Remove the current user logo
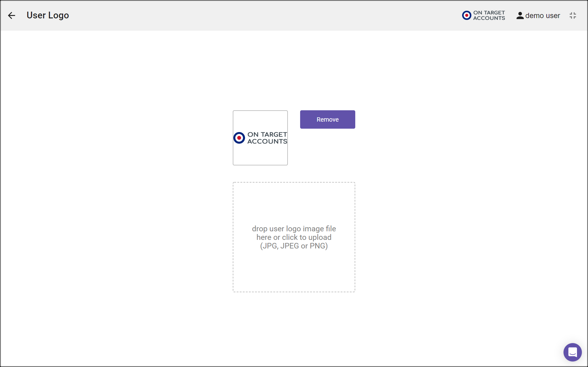 tap(327, 119)
